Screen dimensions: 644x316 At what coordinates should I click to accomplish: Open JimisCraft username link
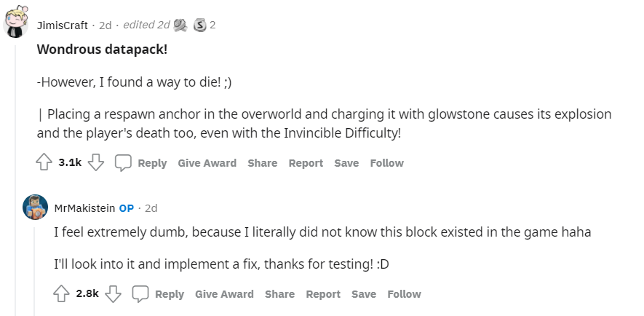[63, 25]
